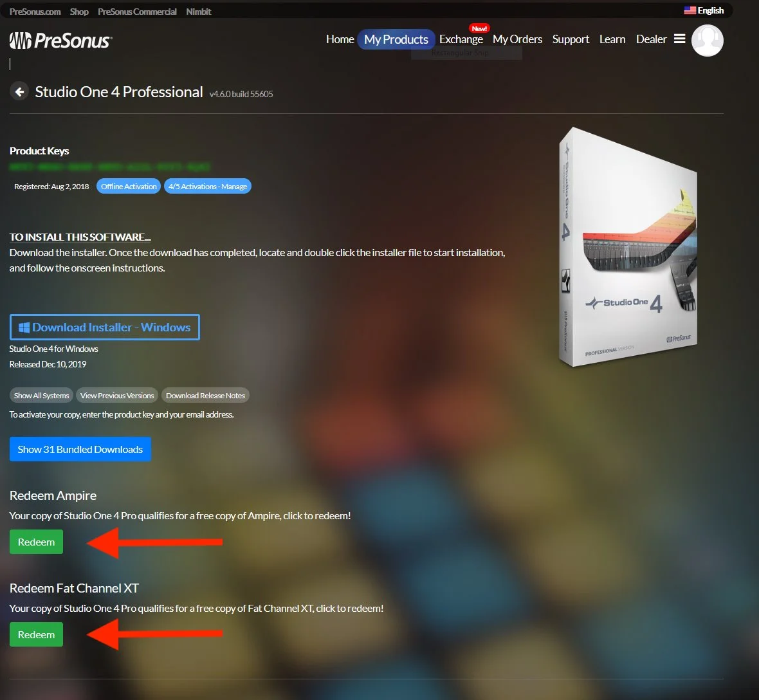Expand Show 31 Bundled Downloads
Viewport: 759px width, 700px height.
[80, 449]
